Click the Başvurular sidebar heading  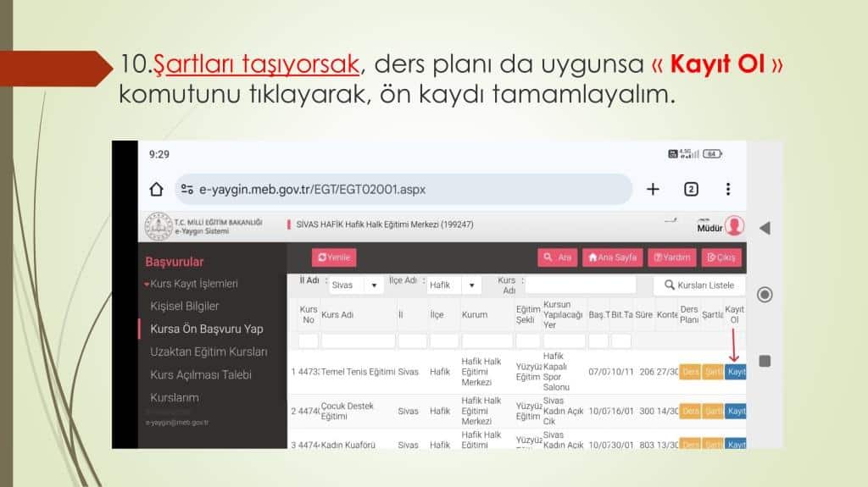[175, 262]
